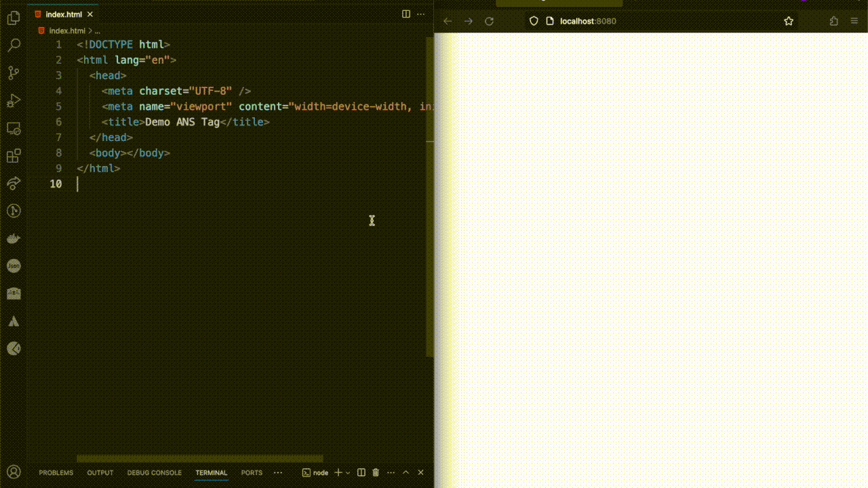Click the breadcrumb ellipsis after index.html

(x=98, y=30)
